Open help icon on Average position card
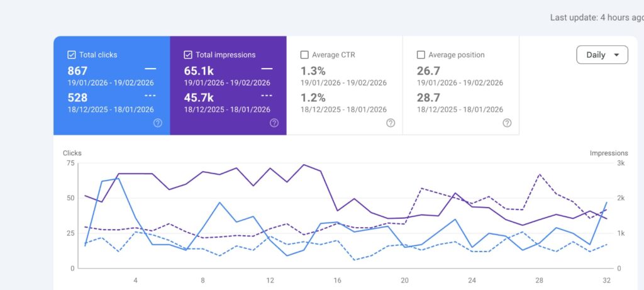 508,123
